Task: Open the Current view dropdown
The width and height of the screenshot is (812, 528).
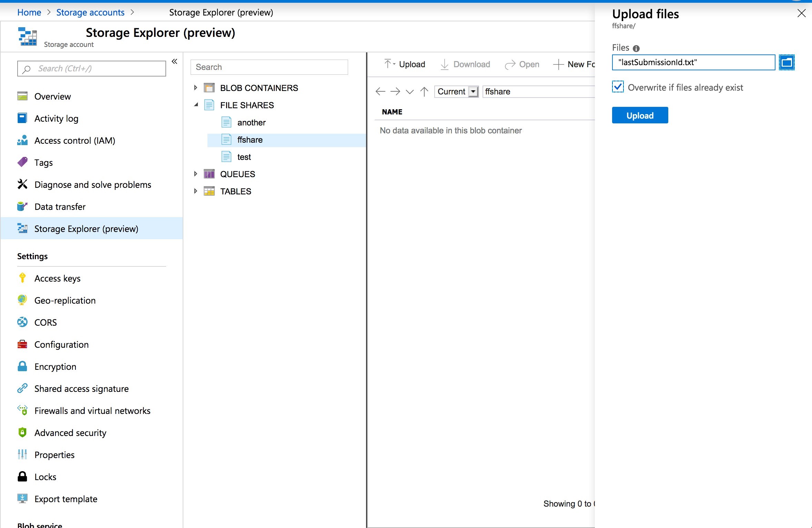Action: [472, 91]
